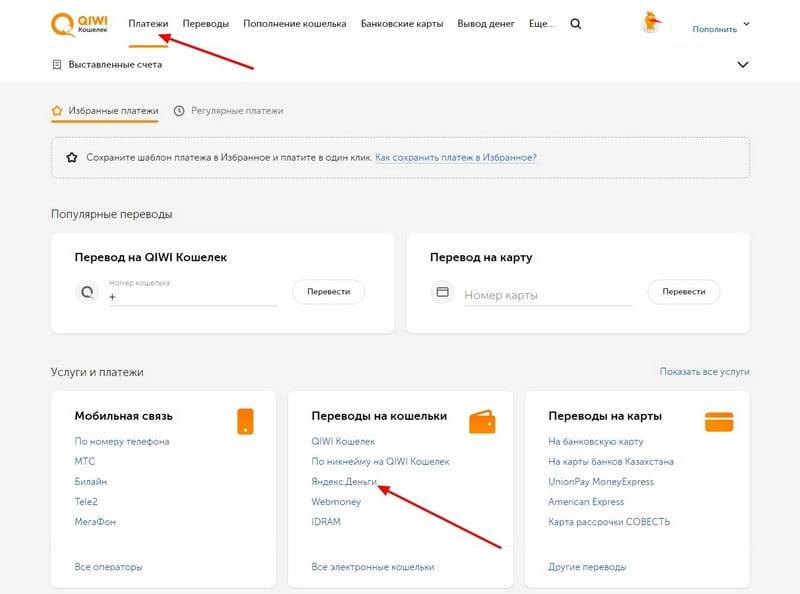Open Яндекс.Деньги transfer link
Screen dimensions: 800x594
pyautogui.click(x=344, y=482)
